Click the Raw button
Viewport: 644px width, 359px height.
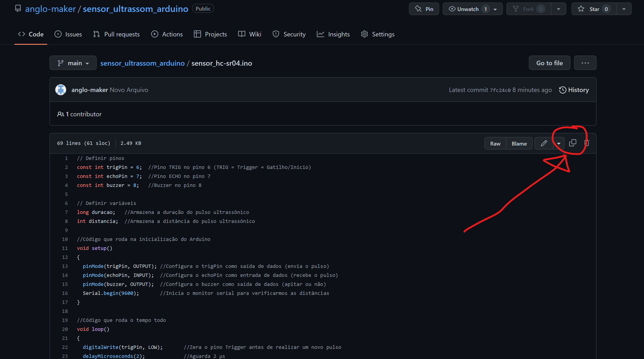click(x=495, y=144)
